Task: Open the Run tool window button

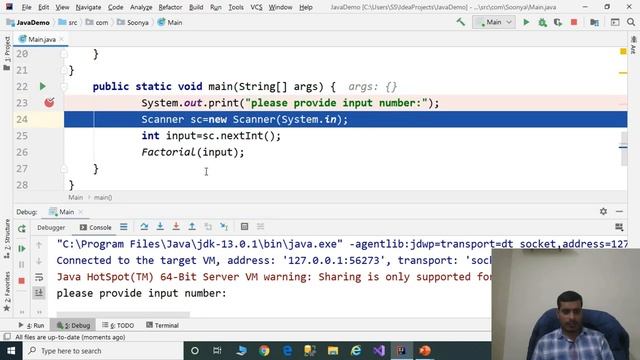Action: point(31,325)
